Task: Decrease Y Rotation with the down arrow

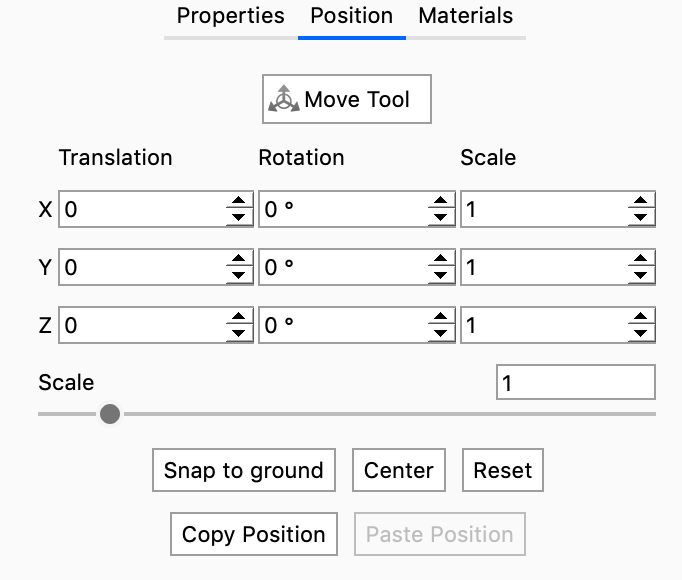Action: (x=442, y=275)
